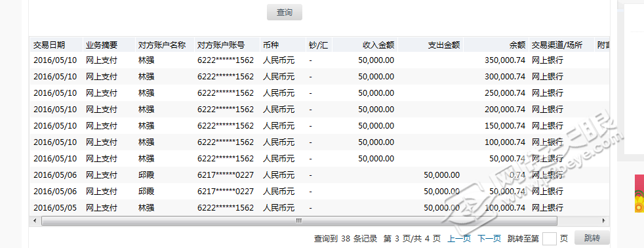Click the 支出金额 column header
Screen dimensions: 644x248
pyautogui.click(x=443, y=45)
